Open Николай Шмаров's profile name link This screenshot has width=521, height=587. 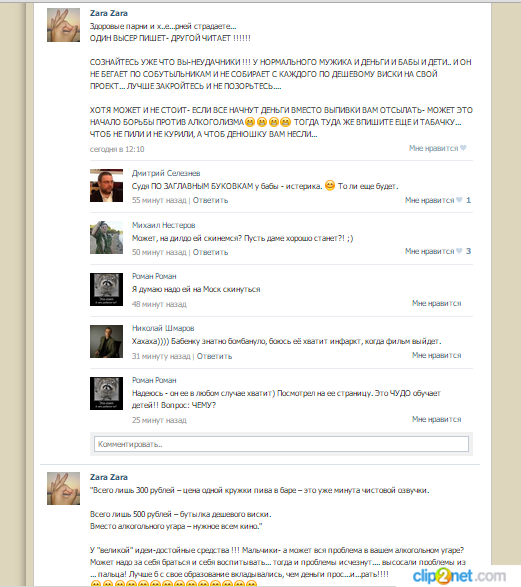163,328
